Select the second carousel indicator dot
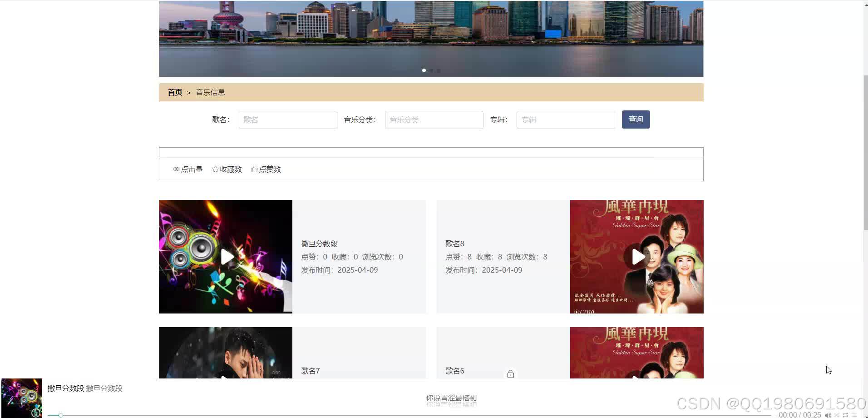This screenshot has width=868, height=418. [x=431, y=70]
